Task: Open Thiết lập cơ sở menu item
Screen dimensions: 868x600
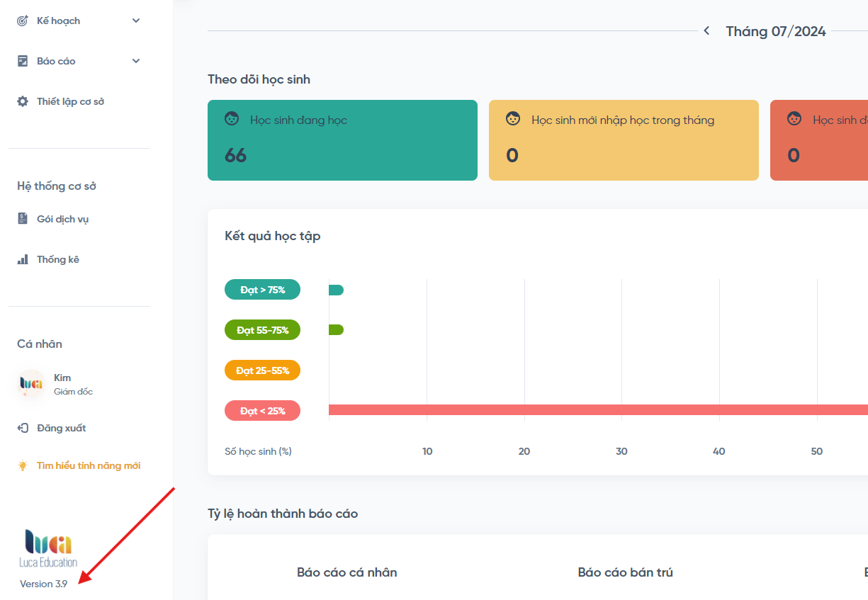Action: 70,102
